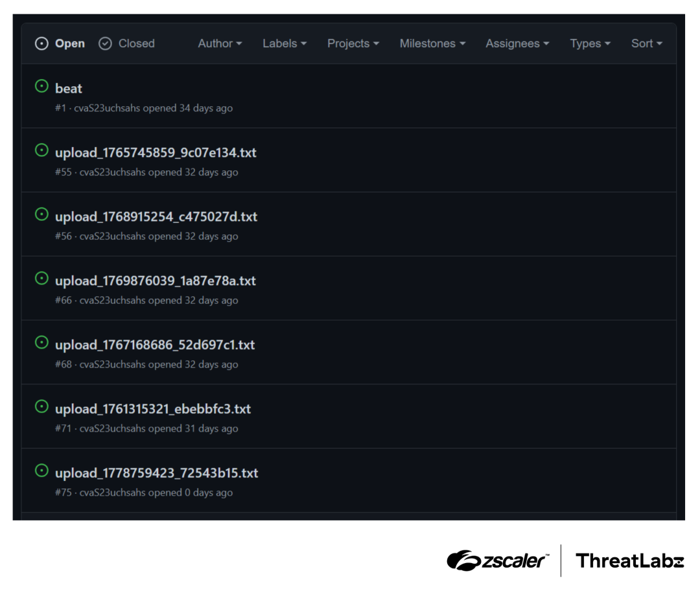Image resolution: width=700 pixels, height=591 pixels.
Task: Click open icon for upload_1778759423_72543b15.txt issue
Action: click(x=41, y=471)
